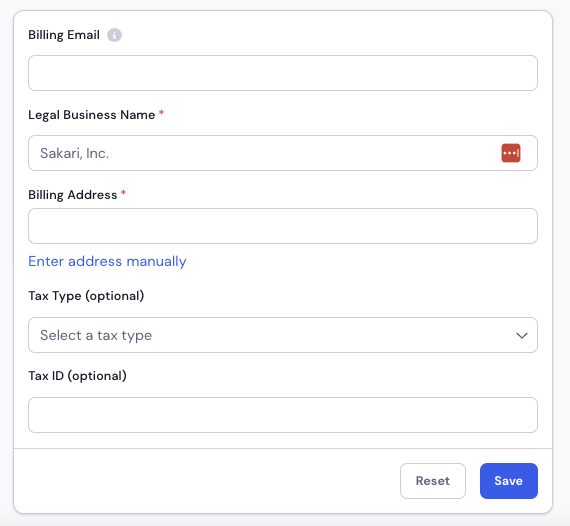Image resolution: width=570 pixels, height=526 pixels.
Task: Focus the Billing Email input field
Action: 283,73
